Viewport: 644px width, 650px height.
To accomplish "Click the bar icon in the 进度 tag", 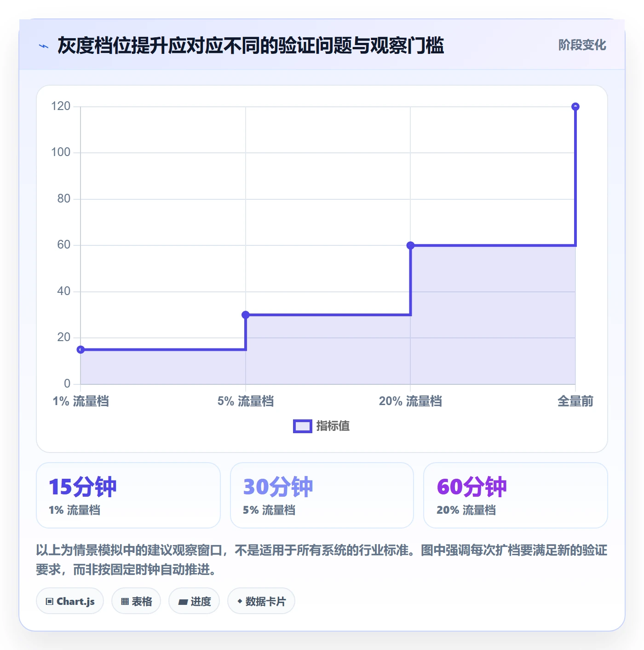I will click(183, 602).
